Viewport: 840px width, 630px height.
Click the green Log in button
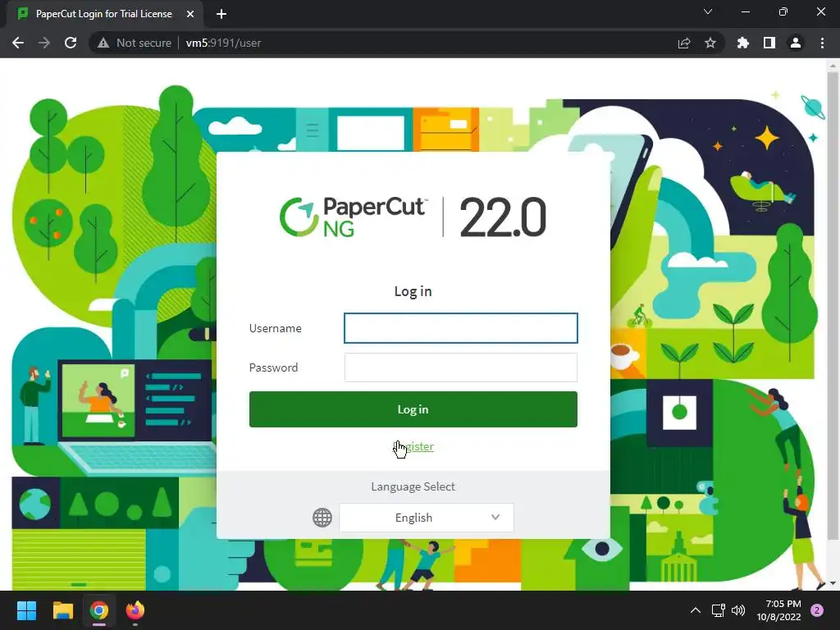click(x=413, y=409)
